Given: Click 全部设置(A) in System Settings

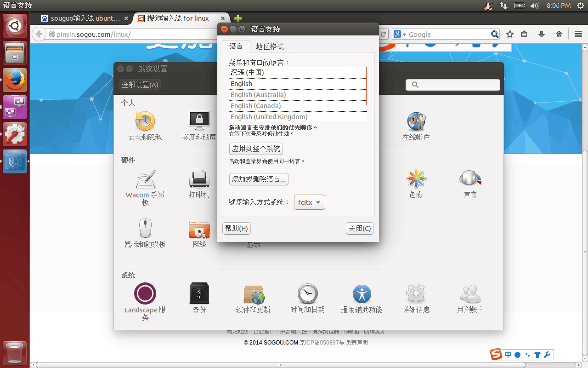Looking at the screenshot, I should [x=140, y=85].
